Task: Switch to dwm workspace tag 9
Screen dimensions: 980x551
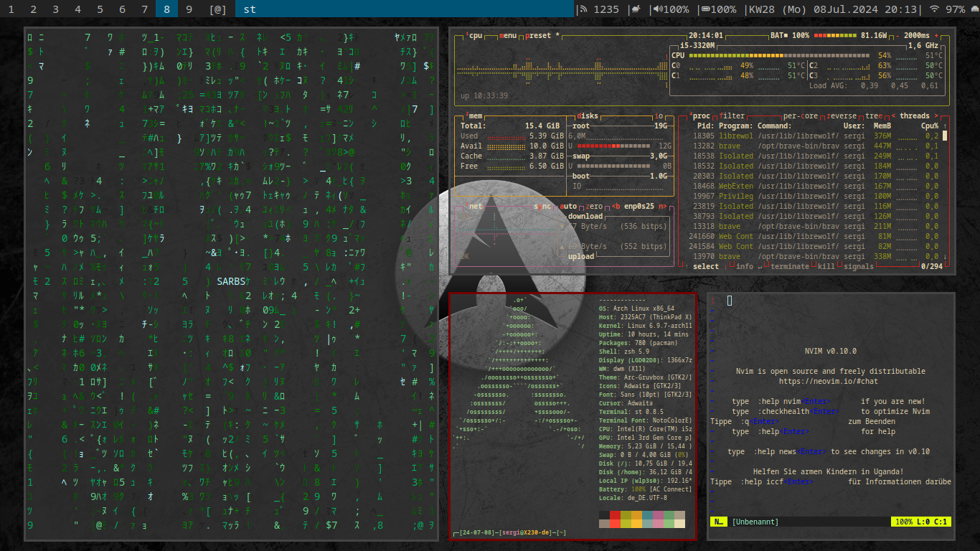Action: tap(189, 9)
